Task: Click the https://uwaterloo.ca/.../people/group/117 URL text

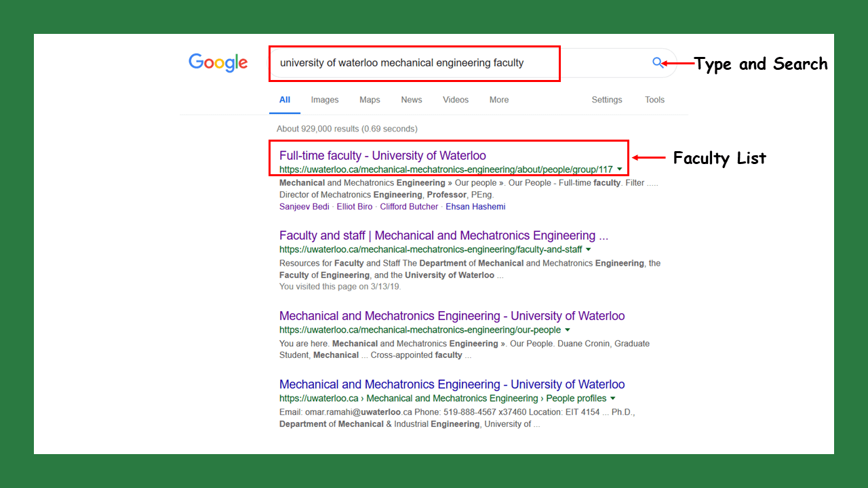Action: coord(446,169)
